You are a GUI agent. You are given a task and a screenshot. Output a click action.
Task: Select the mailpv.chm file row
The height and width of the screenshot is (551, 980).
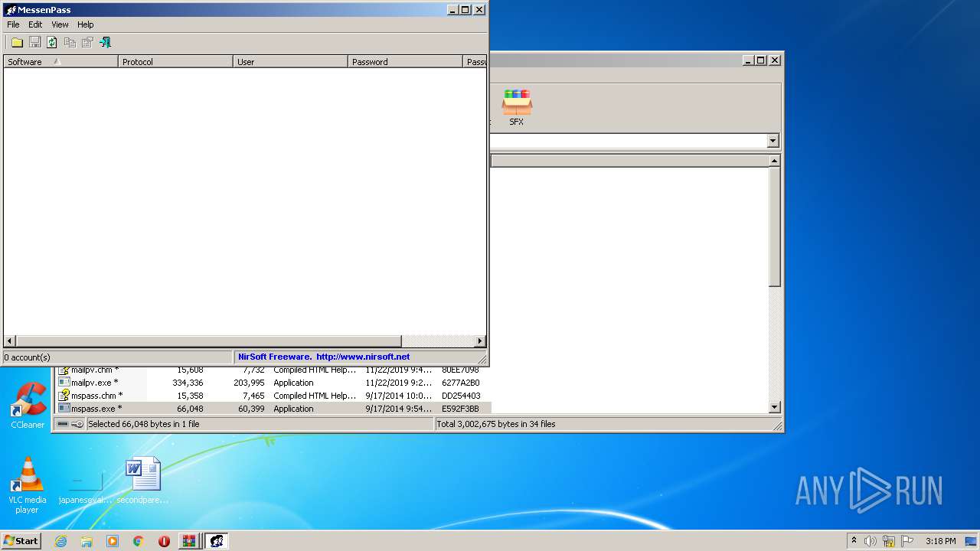tap(274, 370)
